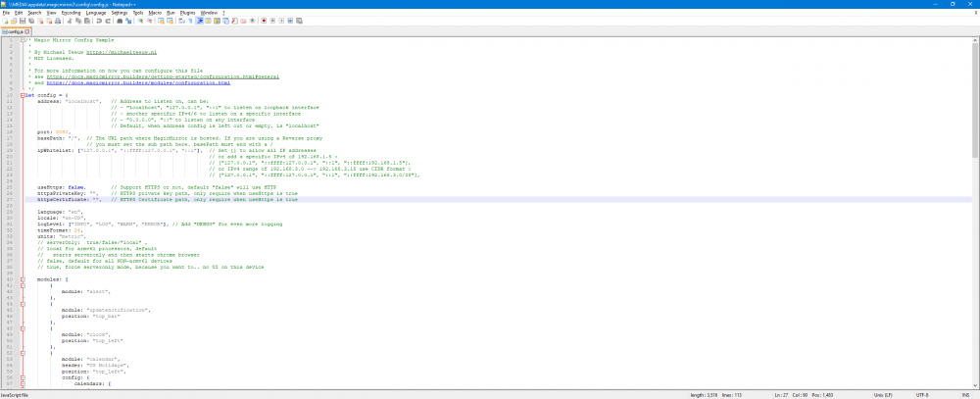The width and height of the screenshot is (980, 399).
Task: Click Run Macro Multiple Times icon
Action: (290, 21)
